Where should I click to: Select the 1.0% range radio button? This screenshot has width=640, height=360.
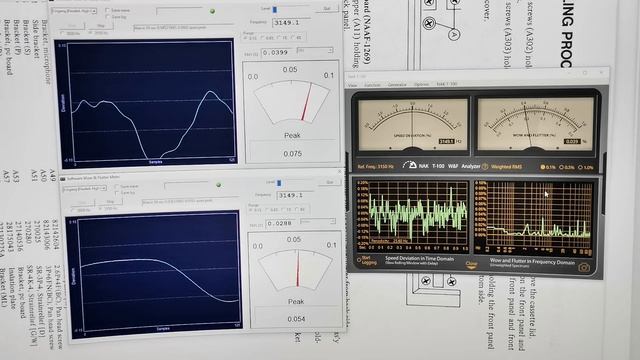(x=580, y=168)
